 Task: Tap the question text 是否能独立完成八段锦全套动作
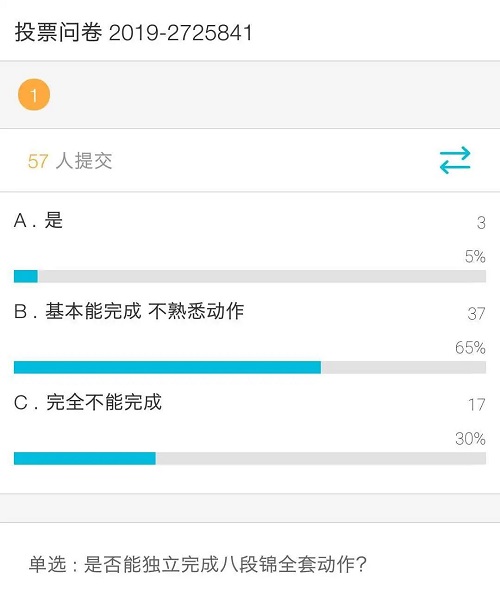tap(220, 564)
